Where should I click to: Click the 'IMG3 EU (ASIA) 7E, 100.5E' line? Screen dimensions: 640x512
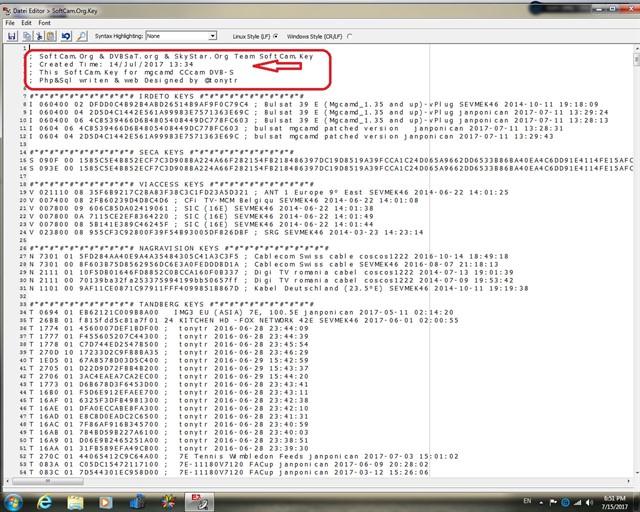coord(241,312)
